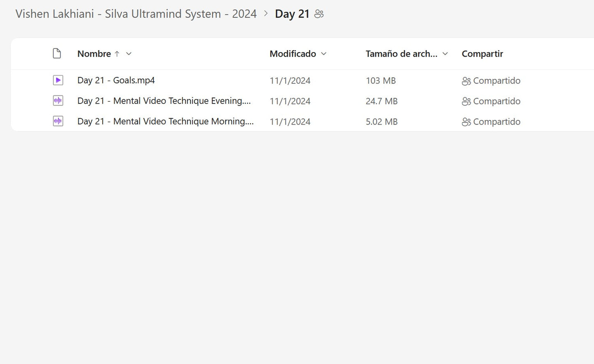Screen dimensions: 594x364
Task: Click the video file icon for Goals.mp4
Action: point(58,80)
